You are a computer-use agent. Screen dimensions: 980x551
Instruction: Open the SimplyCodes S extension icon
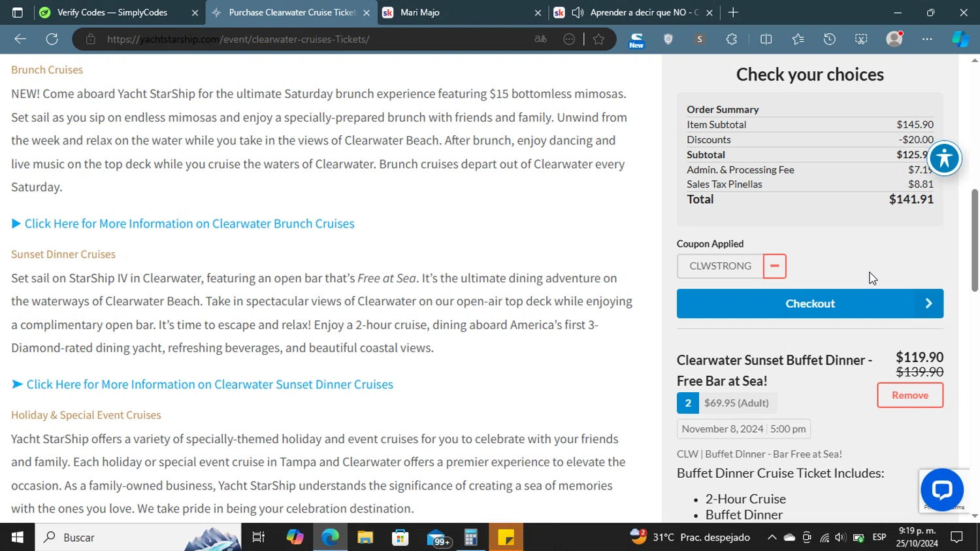[700, 39]
